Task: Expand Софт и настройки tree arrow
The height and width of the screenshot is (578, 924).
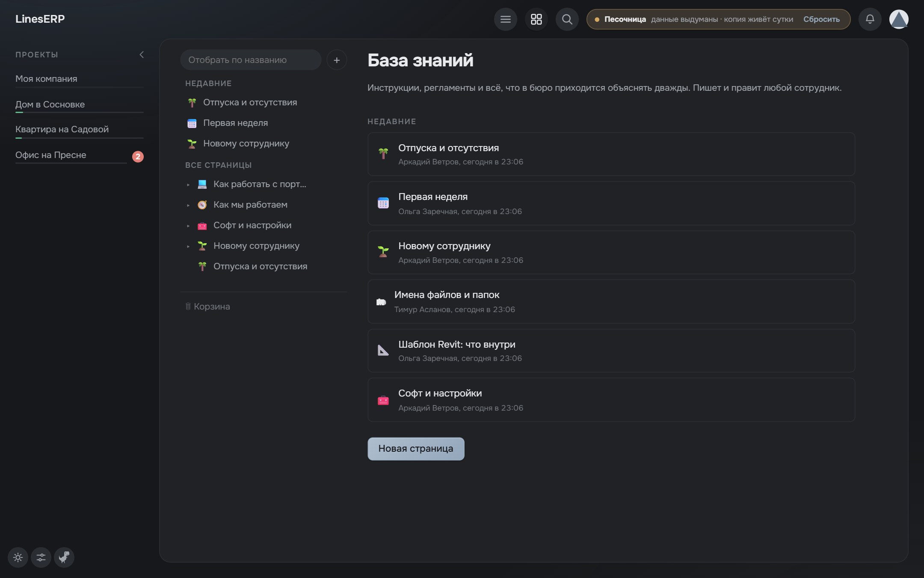Action: pyautogui.click(x=188, y=226)
